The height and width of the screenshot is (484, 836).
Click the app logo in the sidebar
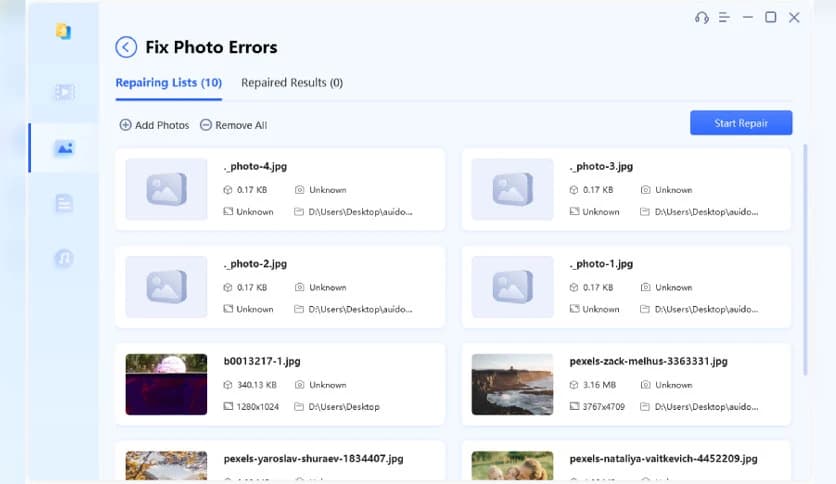(x=63, y=31)
